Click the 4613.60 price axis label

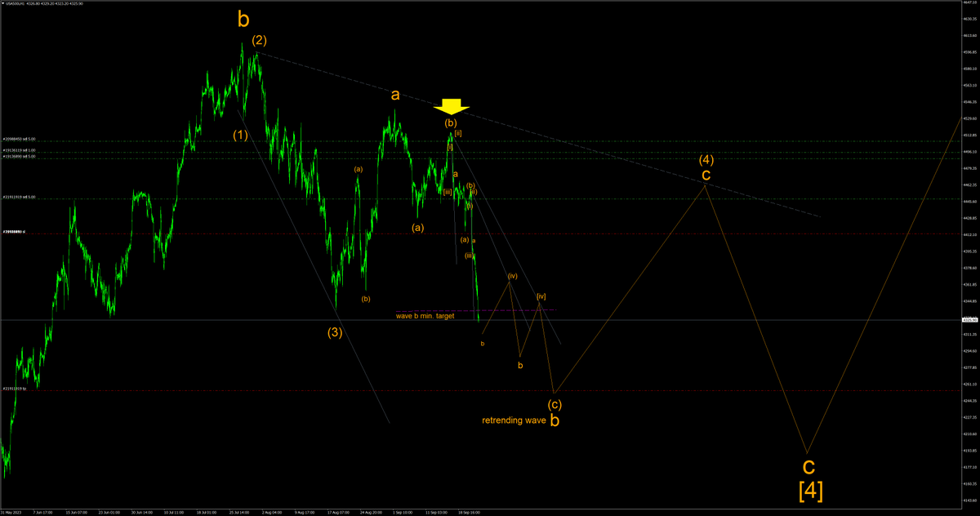coord(969,35)
